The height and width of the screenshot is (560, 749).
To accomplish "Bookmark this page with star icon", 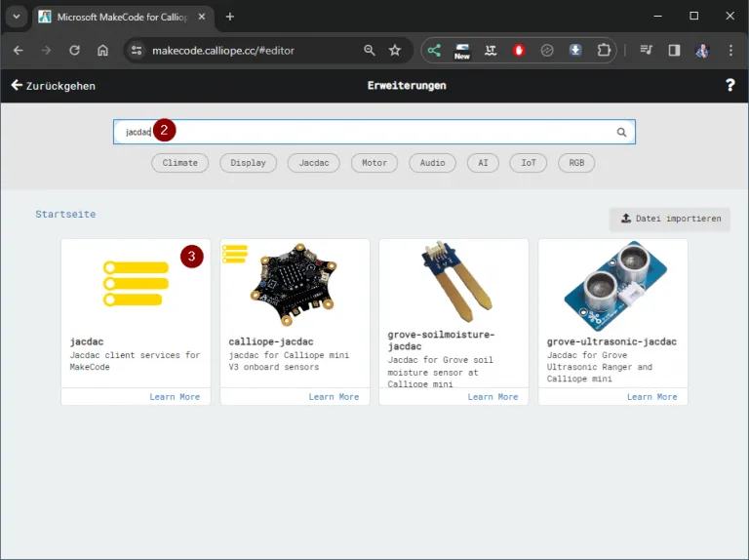I will [x=395, y=51].
